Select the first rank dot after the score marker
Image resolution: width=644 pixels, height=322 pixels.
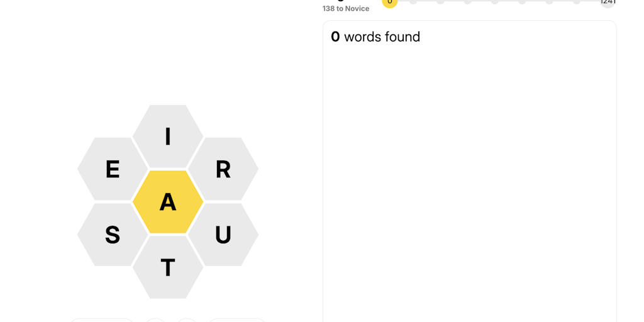pos(413,2)
